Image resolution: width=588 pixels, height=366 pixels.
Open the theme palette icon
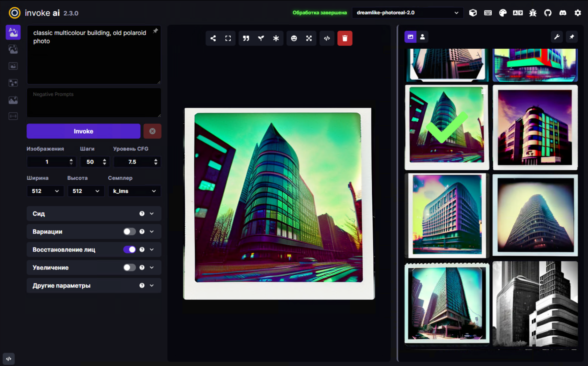503,13
